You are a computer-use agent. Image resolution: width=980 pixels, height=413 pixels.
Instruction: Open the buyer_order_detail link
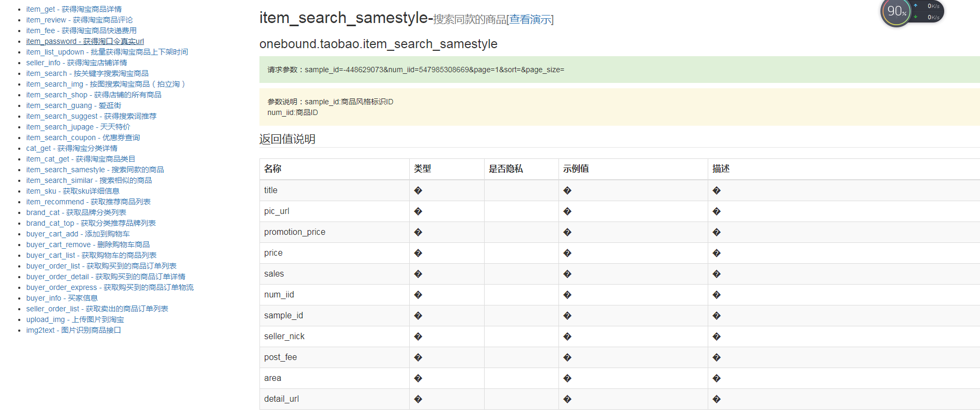pos(106,277)
